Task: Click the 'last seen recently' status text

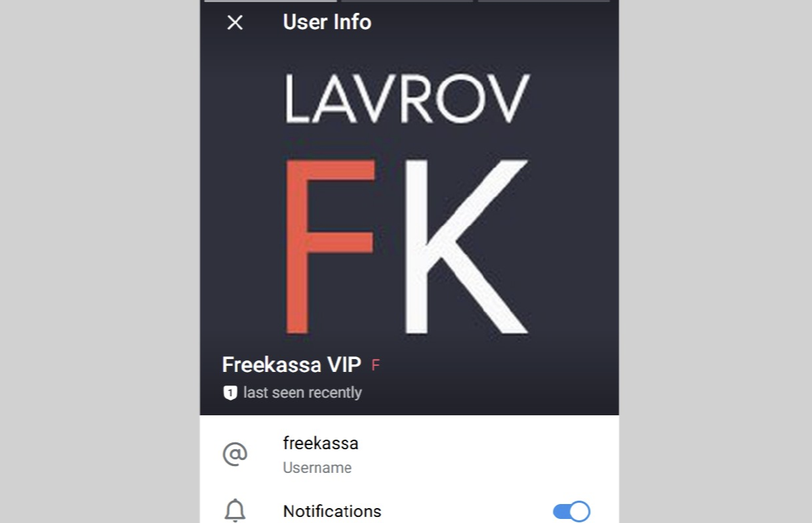Action: (302, 393)
